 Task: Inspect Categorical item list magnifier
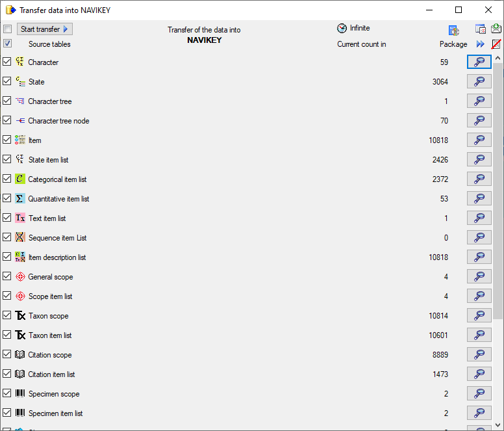[479, 179]
